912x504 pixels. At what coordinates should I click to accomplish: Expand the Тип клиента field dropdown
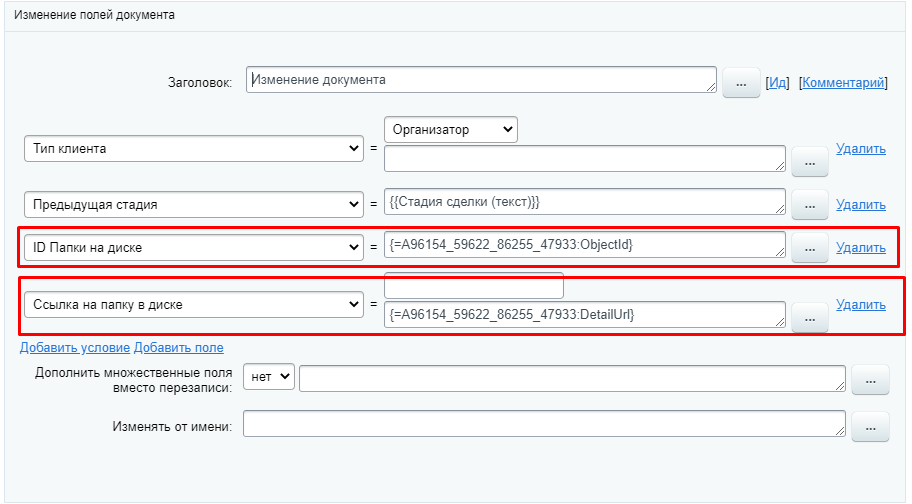tap(193, 148)
